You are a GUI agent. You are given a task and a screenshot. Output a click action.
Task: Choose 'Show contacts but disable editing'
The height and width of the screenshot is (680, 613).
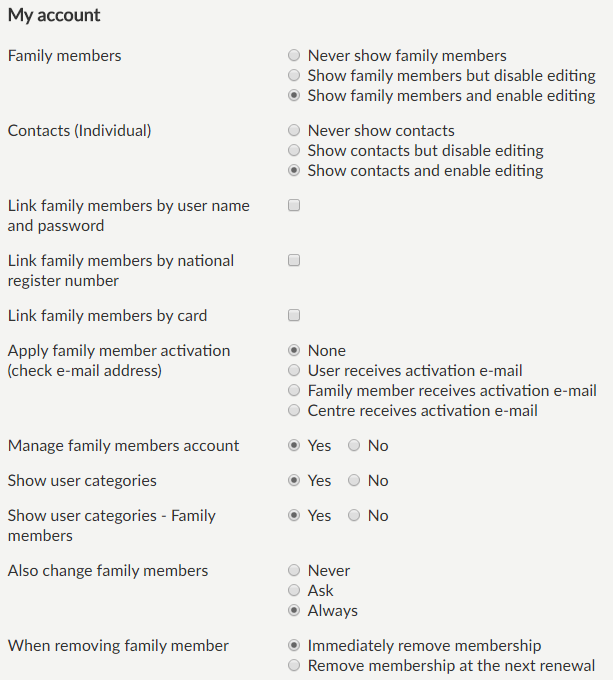(x=294, y=151)
